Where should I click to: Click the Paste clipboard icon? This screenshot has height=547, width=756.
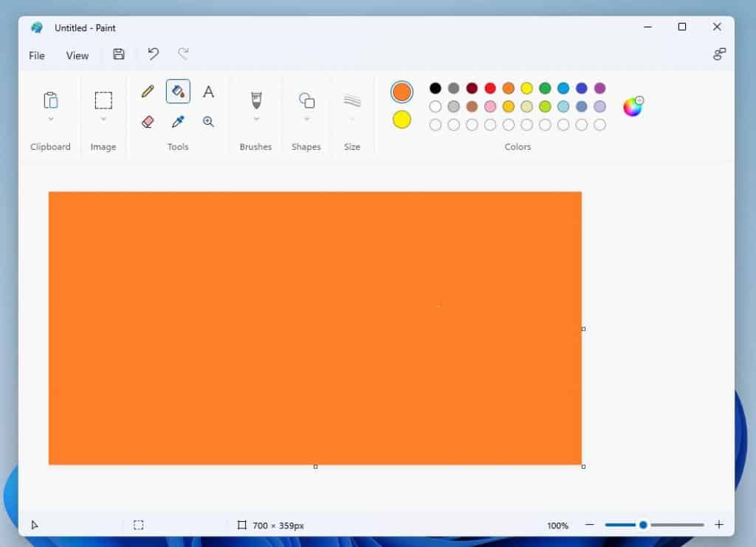tap(51, 100)
